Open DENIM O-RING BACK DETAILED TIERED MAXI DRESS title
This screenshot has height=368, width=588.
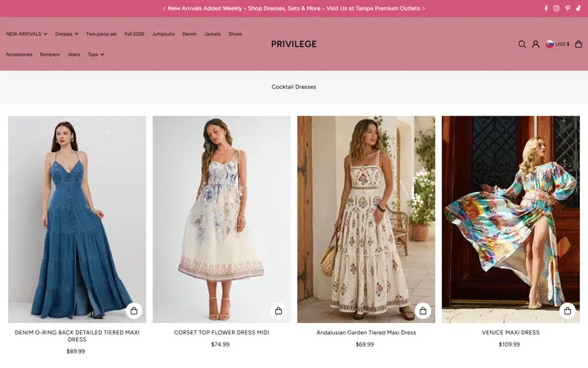(x=77, y=336)
